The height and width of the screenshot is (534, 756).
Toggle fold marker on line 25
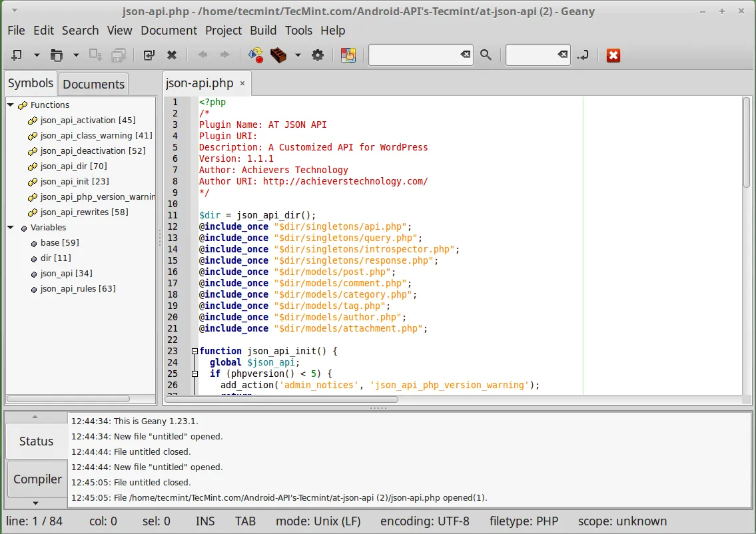coord(194,374)
